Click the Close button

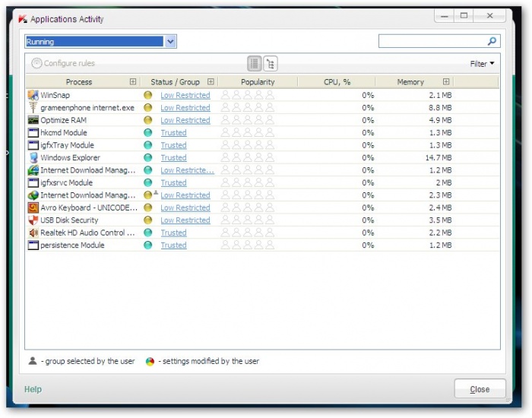click(480, 389)
